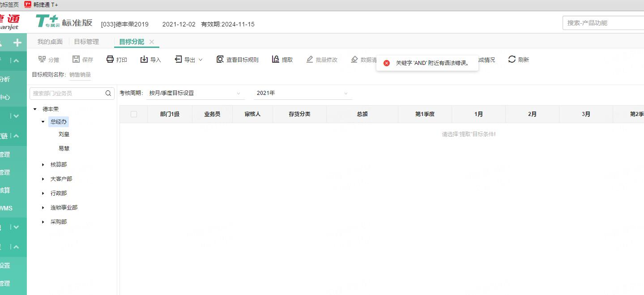Image resolution: width=644 pixels, height=295 pixels.
Task: Click the 2月 column header
Action: [x=532, y=114]
